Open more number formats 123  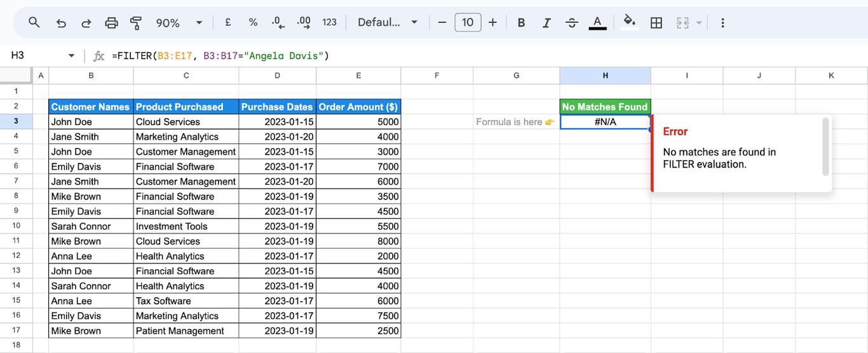pos(329,22)
